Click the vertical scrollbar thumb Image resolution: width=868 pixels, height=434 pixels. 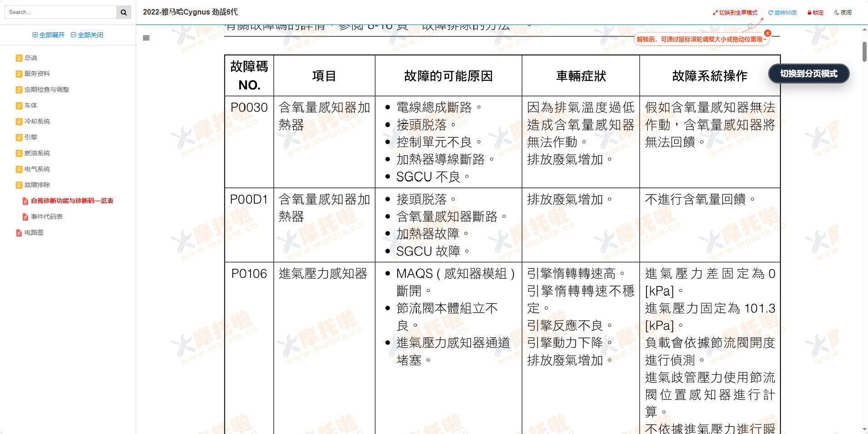(x=864, y=51)
